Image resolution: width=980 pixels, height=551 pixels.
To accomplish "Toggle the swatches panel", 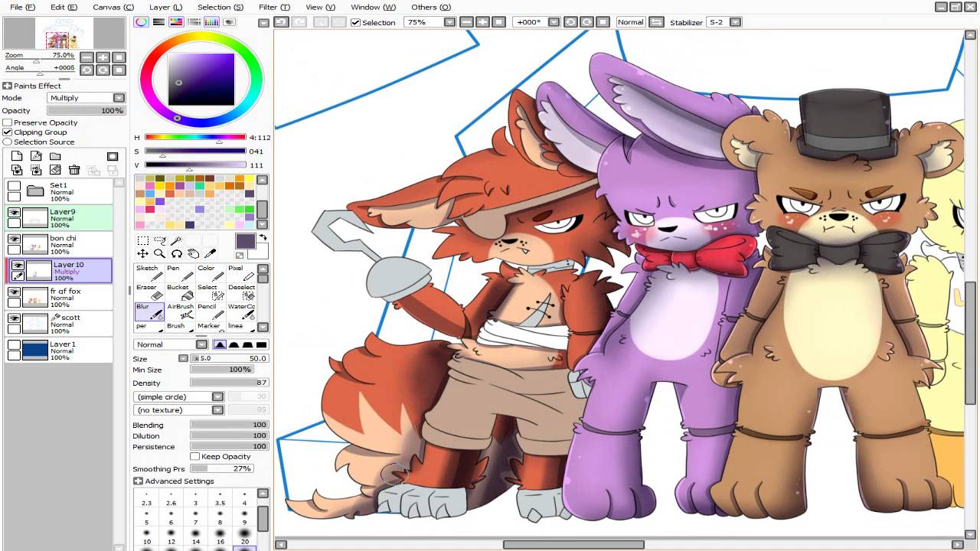I will pyautogui.click(x=212, y=22).
